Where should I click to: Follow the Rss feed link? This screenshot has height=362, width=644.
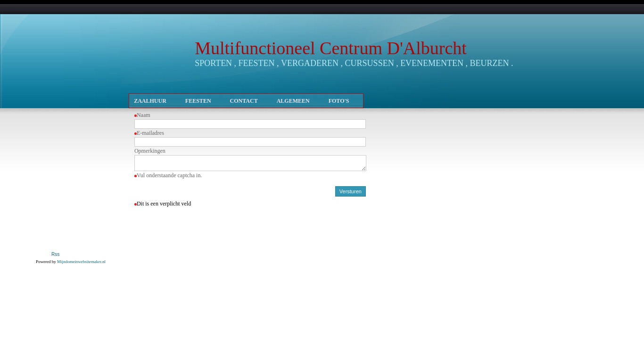pos(55,254)
